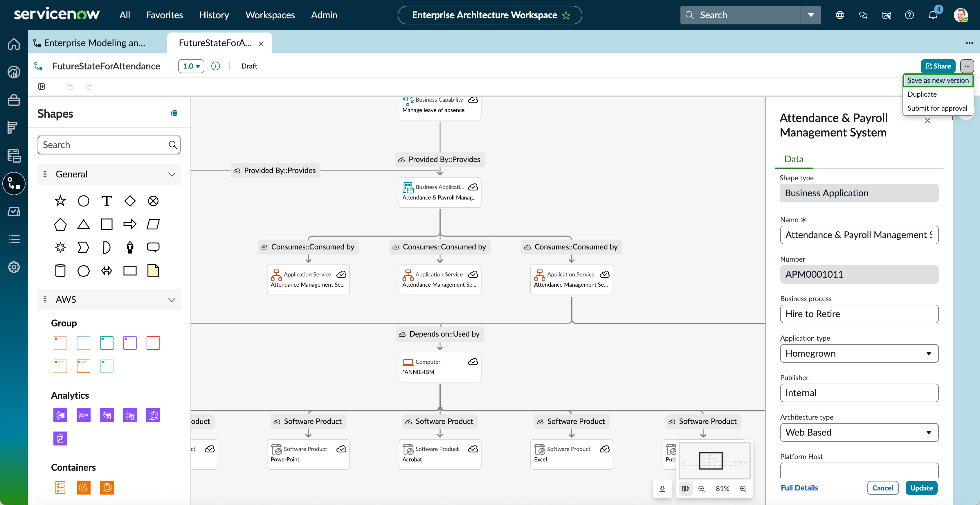Screen dimensions: 980x505
Task: Zoom in on the diagram canvas
Action: tap(743, 489)
